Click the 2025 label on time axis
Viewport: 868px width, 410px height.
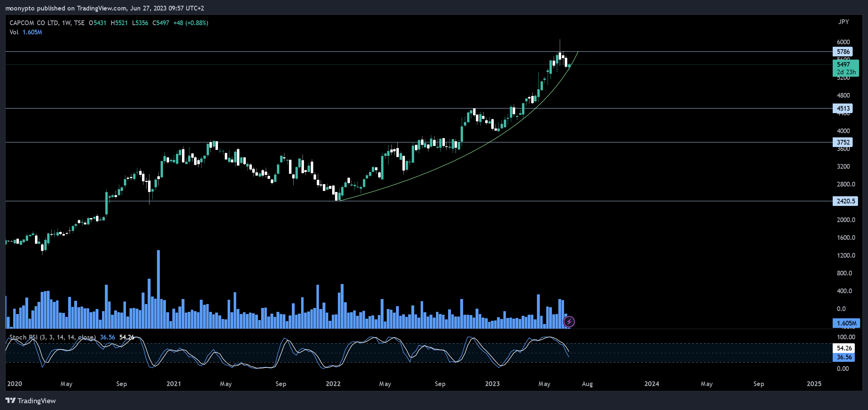[x=814, y=384]
